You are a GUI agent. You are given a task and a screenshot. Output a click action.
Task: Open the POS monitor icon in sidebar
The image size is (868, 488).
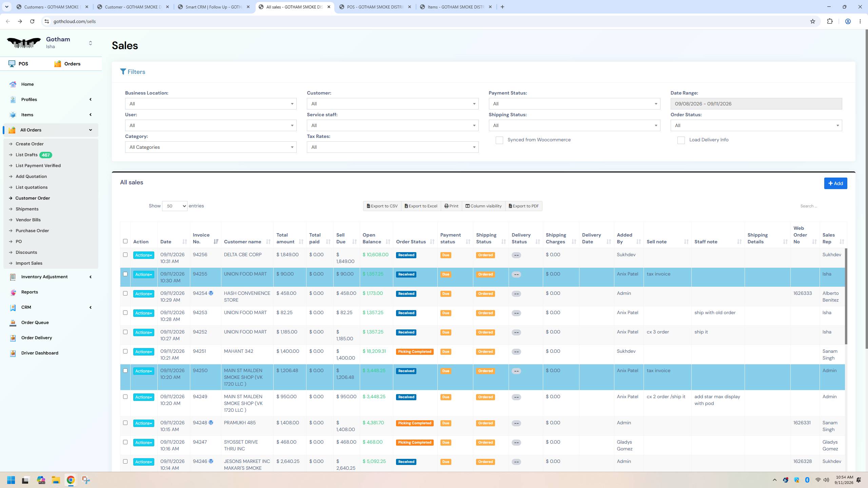point(12,64)
